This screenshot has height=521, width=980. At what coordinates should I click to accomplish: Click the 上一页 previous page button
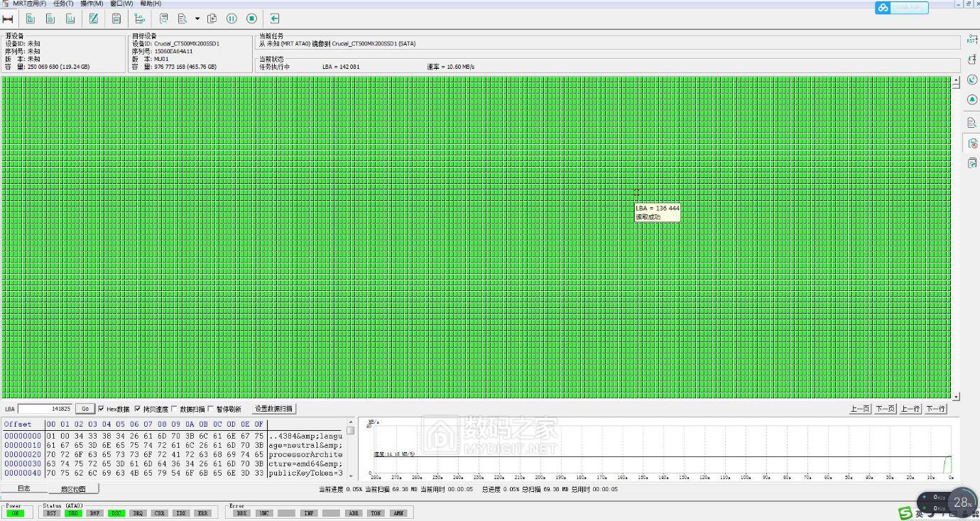pos(860,409)
